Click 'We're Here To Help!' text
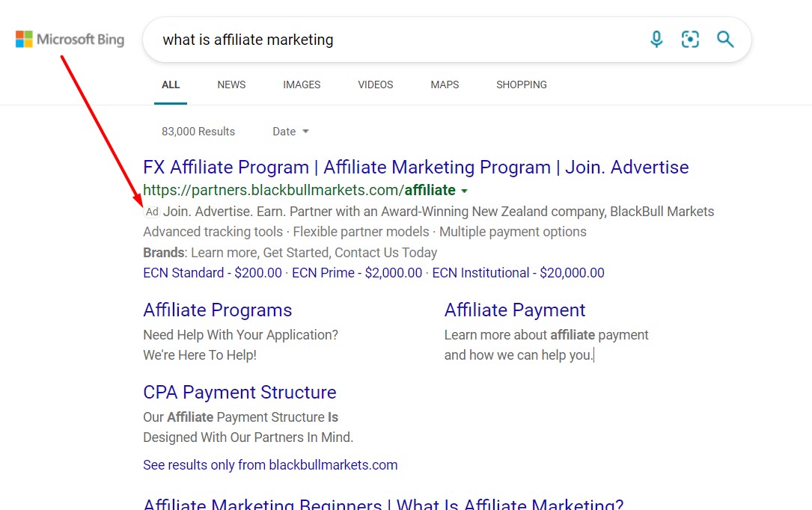Image resolution: width=812 pixels, height=510 pixels. click(200, 354)
